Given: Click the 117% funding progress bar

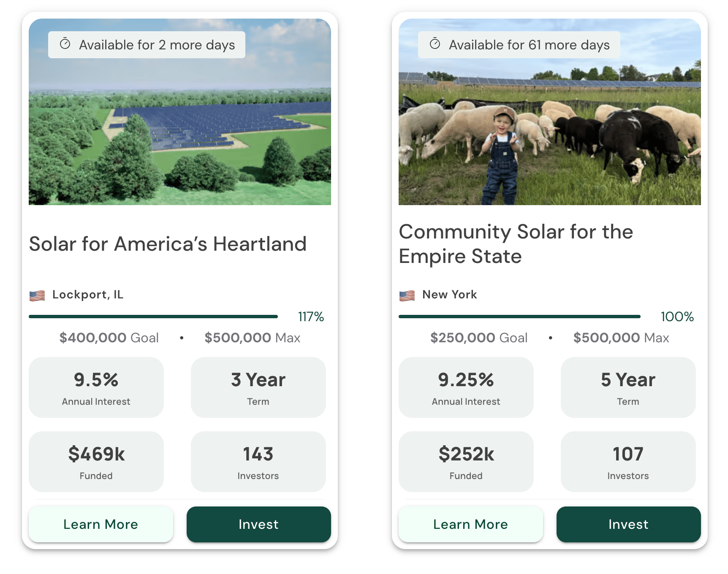Looking at the screenshot, I should tap(153, 316).
